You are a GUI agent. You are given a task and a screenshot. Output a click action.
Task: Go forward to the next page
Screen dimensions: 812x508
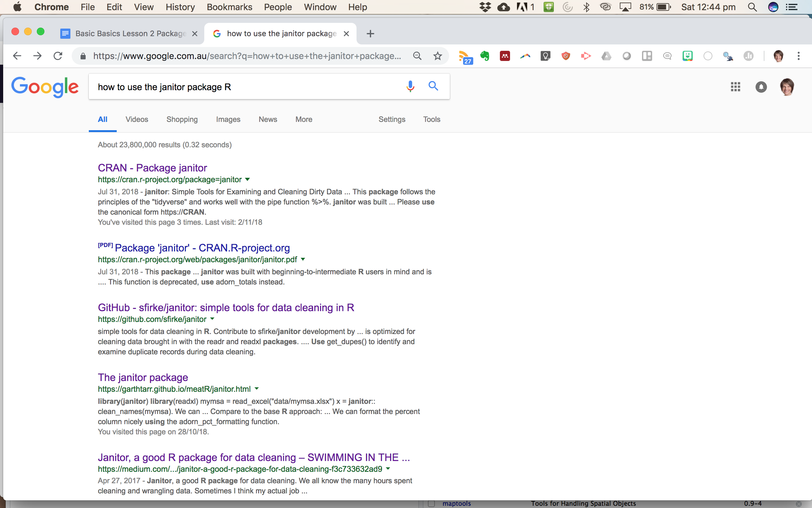[37, 56]
